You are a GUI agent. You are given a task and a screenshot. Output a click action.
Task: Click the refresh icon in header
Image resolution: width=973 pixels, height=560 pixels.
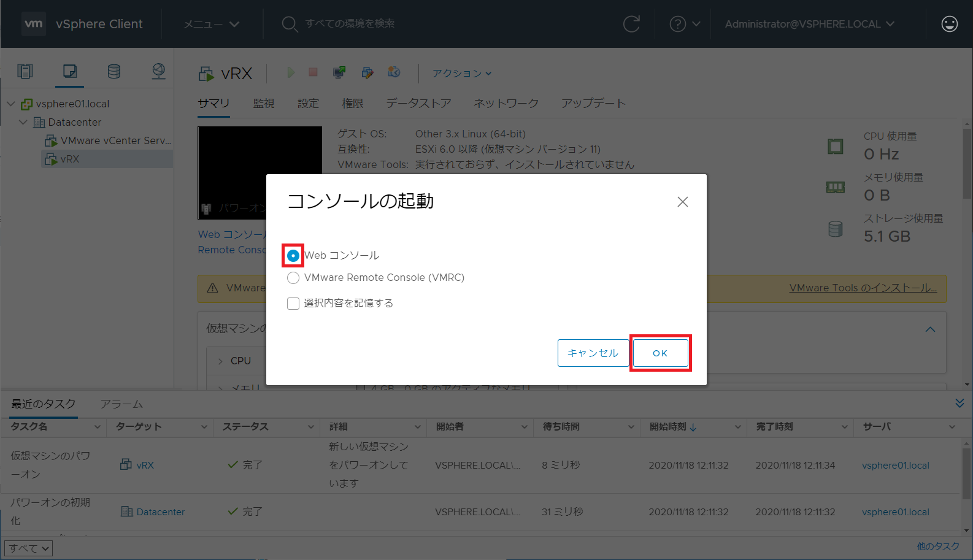point(631,24)
